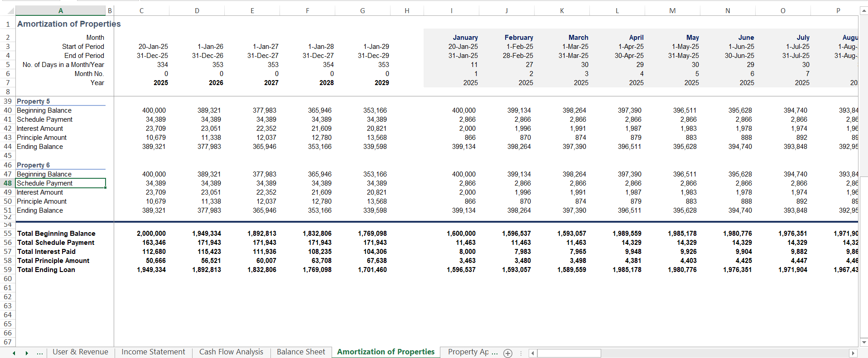Select column C header

[141, 10]
